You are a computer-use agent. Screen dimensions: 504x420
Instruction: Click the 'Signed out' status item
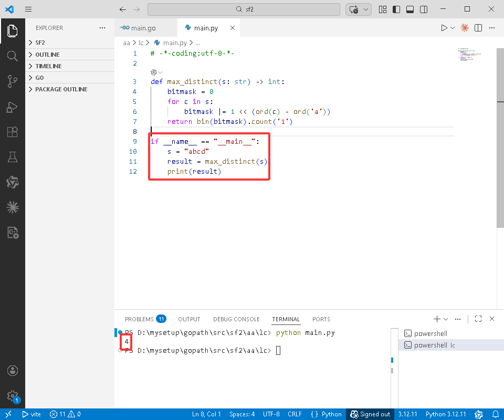point(370,414)
